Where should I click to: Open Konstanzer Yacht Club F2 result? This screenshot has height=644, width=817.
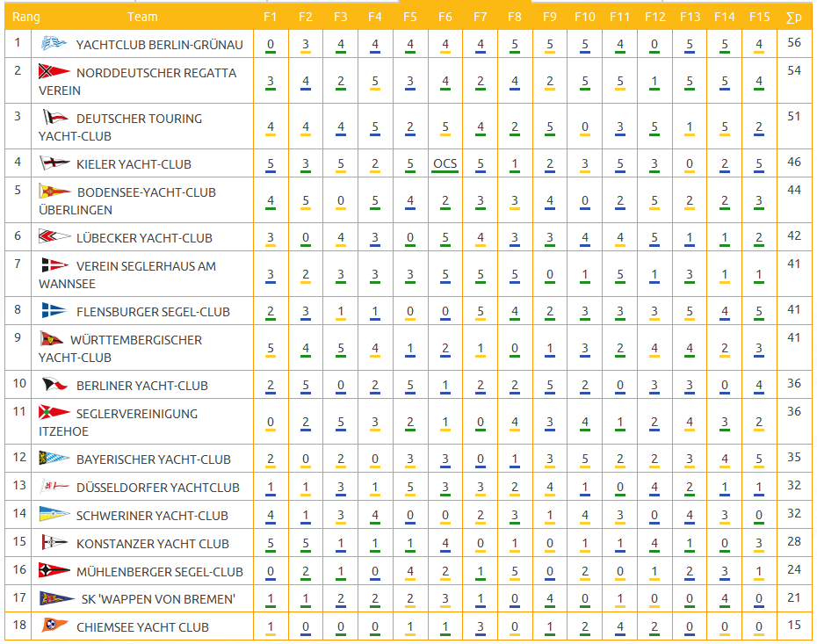pyautogui.click(x=306, y=544)
